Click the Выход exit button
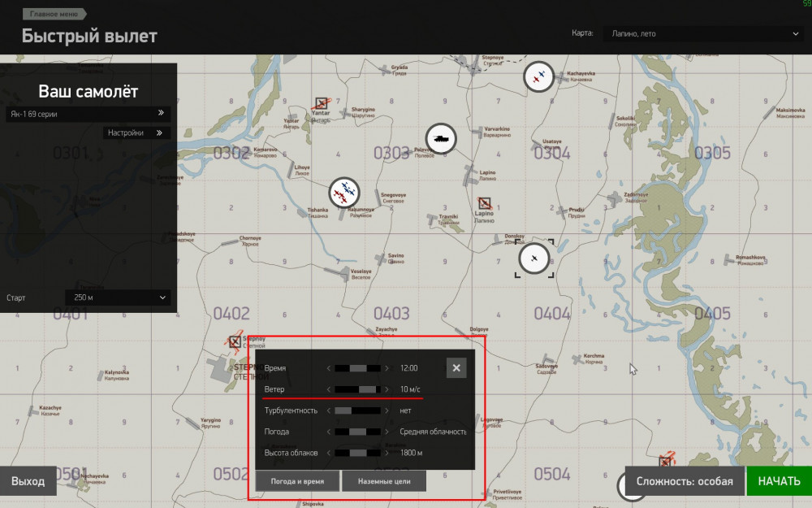The width and height of the screenshot is (812, 508). coord(28,481)
